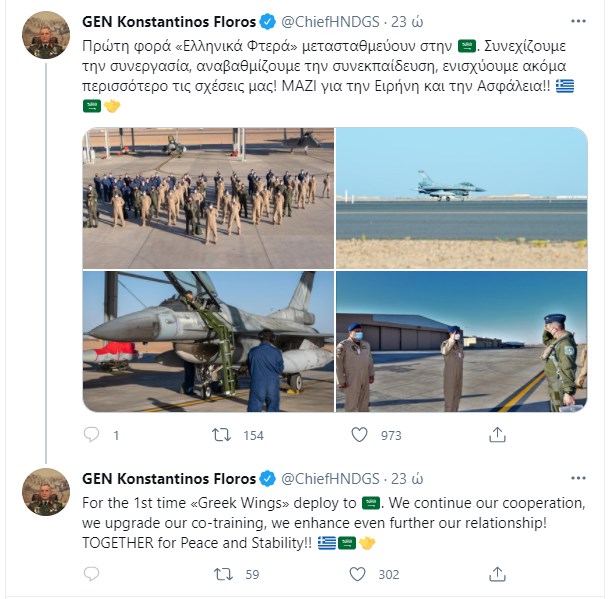611x599 pixels.
Task: Click verified badge on the second tweet
Action: click(x=267, y=478)
